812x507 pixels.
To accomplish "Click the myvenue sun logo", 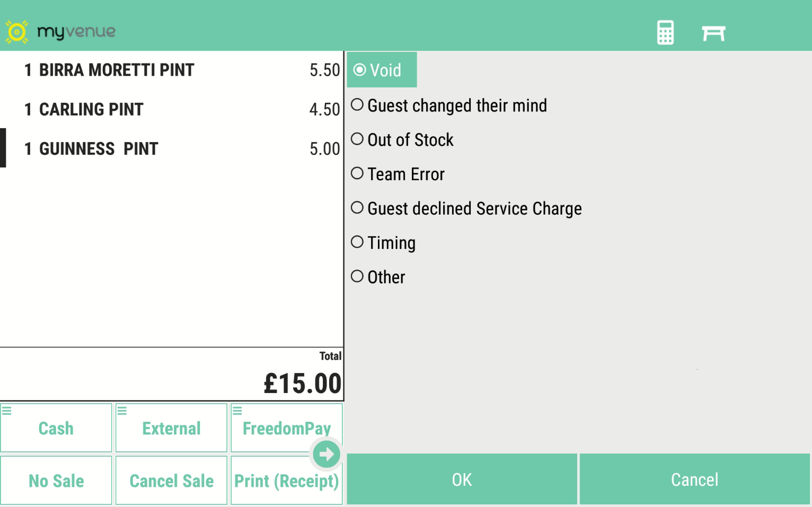I will click(16, 32).
